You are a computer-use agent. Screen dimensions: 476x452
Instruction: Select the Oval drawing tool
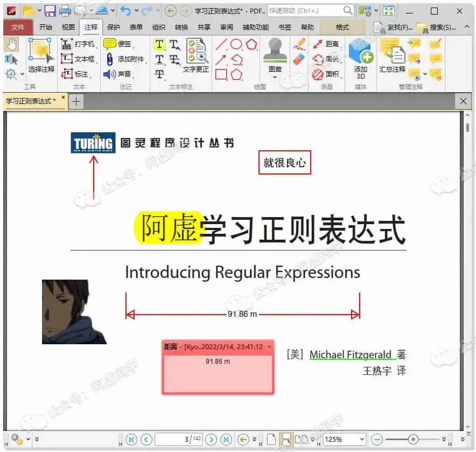[x=236, y=44]
